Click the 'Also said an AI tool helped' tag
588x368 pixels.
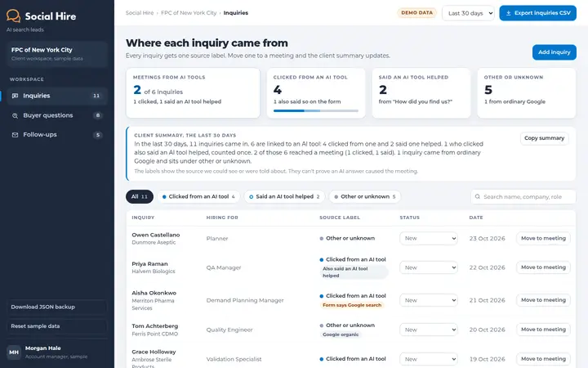coord(354,272)
